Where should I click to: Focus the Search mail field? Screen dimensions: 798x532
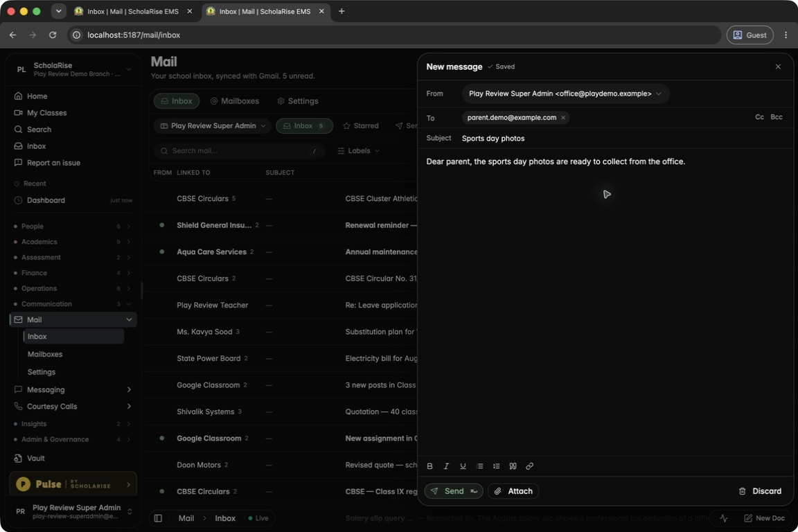(x=239, y=151)
